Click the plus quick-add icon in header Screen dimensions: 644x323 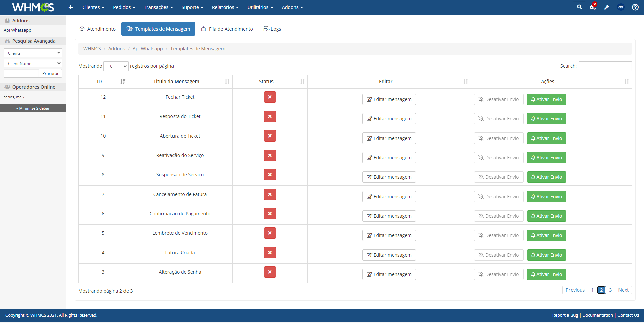(x=71, y=7)
